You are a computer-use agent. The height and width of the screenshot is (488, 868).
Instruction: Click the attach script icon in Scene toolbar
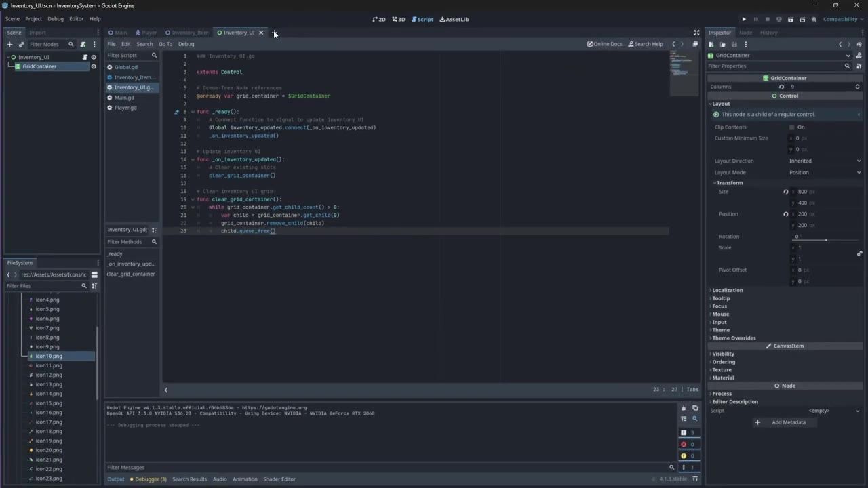point(83,44)
